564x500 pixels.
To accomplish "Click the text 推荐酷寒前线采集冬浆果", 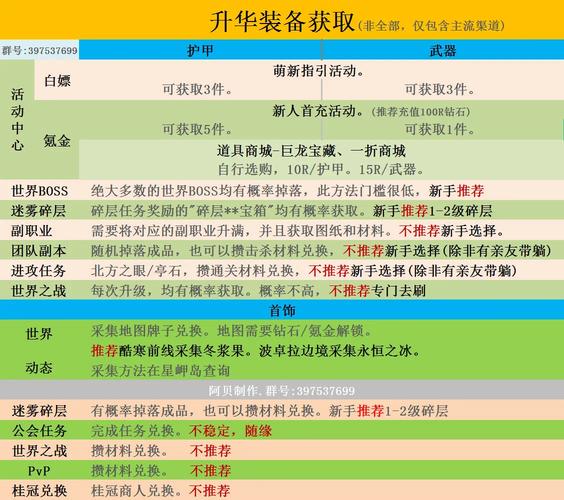I will (x=168, y=351).
